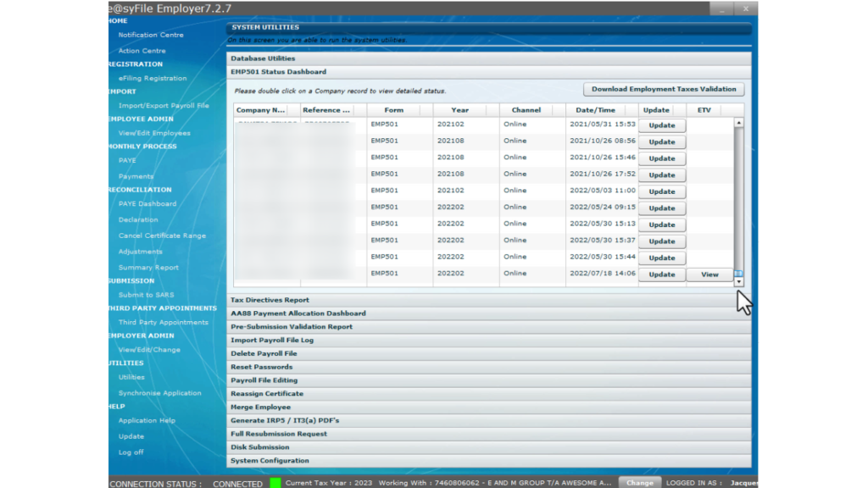Click Update for 2022/05/03 11:00 row
Viewport: 868px width, 488px height.
point(661,191)
